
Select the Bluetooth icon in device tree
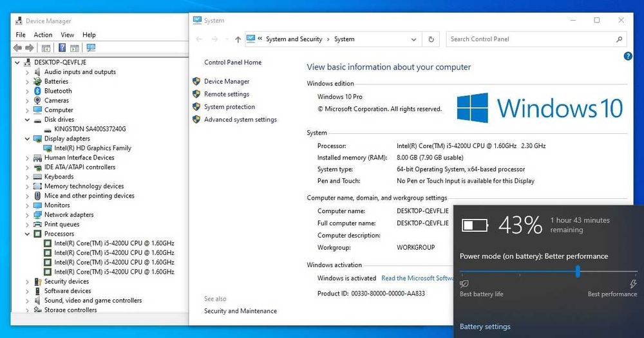point(37,91)
